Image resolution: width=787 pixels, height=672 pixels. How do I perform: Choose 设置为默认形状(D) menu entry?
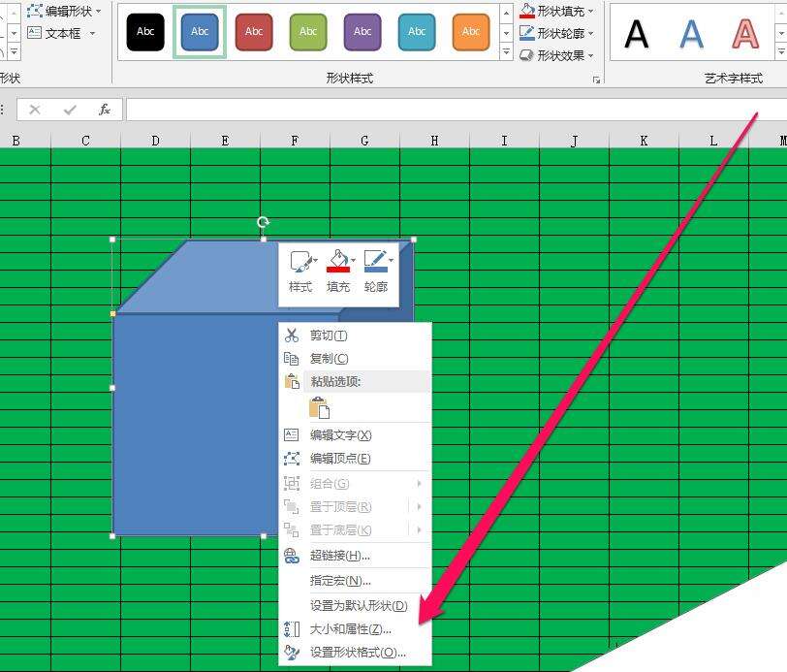click(355, 606)
